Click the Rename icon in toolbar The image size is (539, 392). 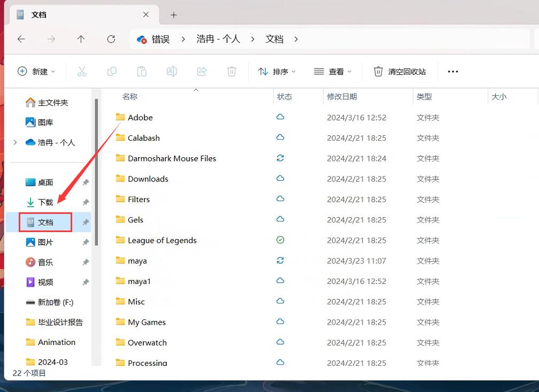[x=172, y=71]
